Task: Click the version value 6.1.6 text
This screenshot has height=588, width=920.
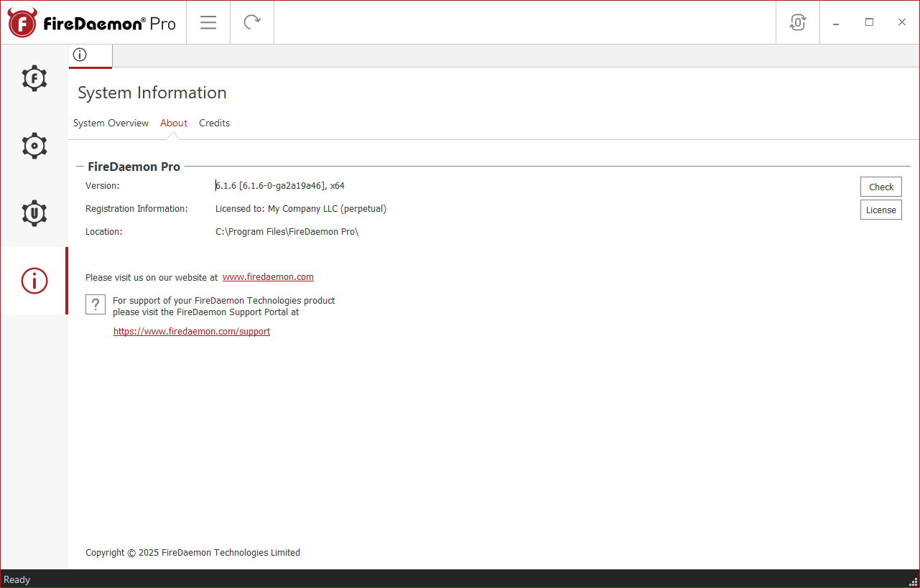Action: pyautogui.click(x=280, y=186)
